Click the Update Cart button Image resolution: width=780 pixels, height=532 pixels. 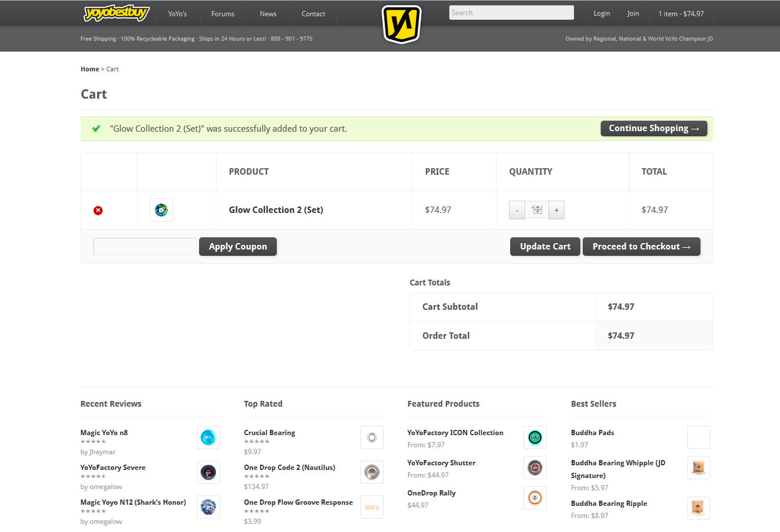[545, 247]
